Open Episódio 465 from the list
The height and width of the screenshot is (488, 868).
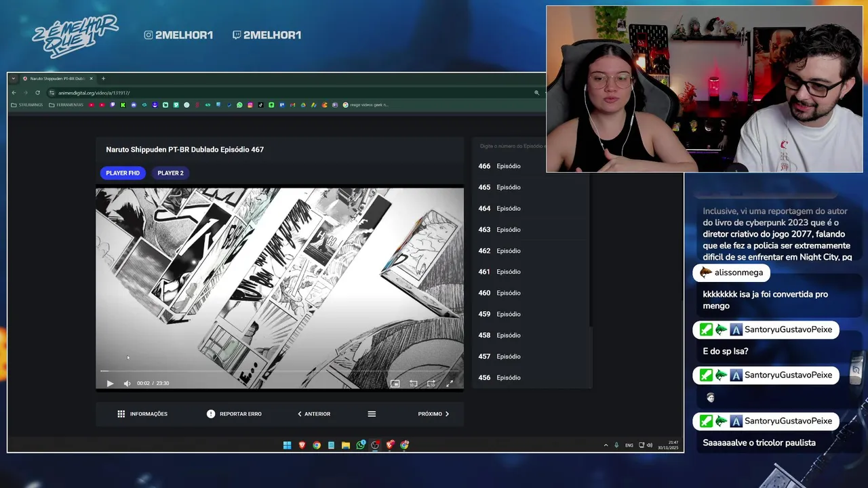532,187
